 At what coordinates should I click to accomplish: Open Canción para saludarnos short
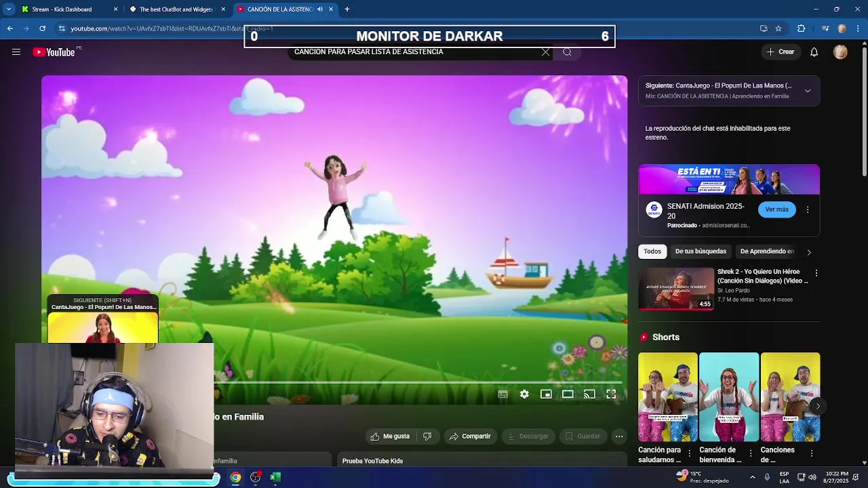click(x=668, y=397)
